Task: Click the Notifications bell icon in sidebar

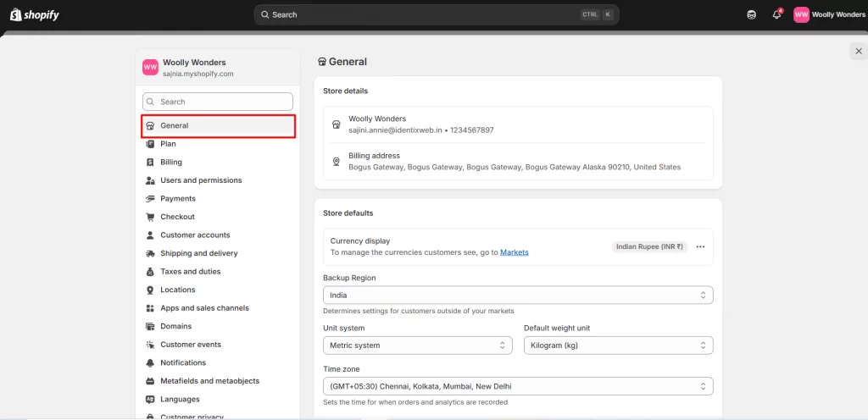Action: (x=150, y=363)
